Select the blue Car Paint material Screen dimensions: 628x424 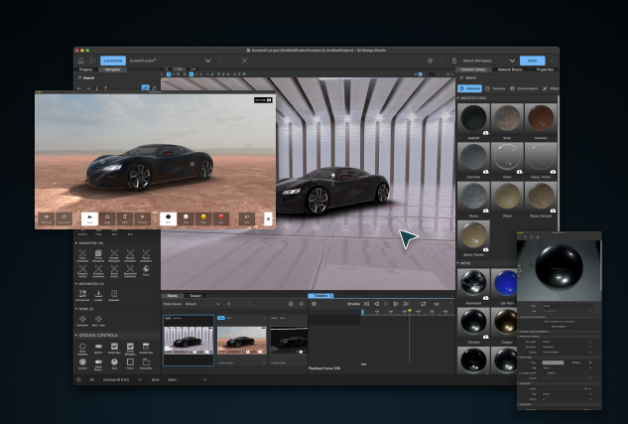pyautogui.click(x=508, y=282)
